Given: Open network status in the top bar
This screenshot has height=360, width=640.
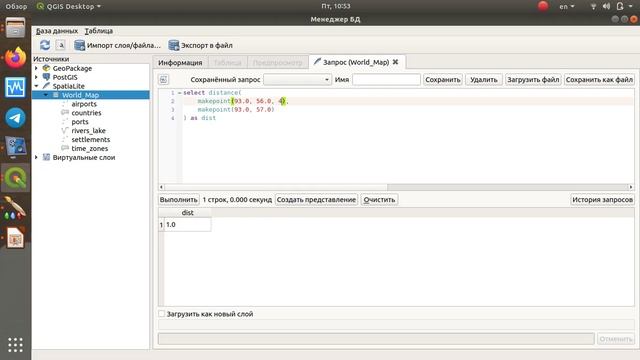Looking at the screenshot, I should click(593, 6).
